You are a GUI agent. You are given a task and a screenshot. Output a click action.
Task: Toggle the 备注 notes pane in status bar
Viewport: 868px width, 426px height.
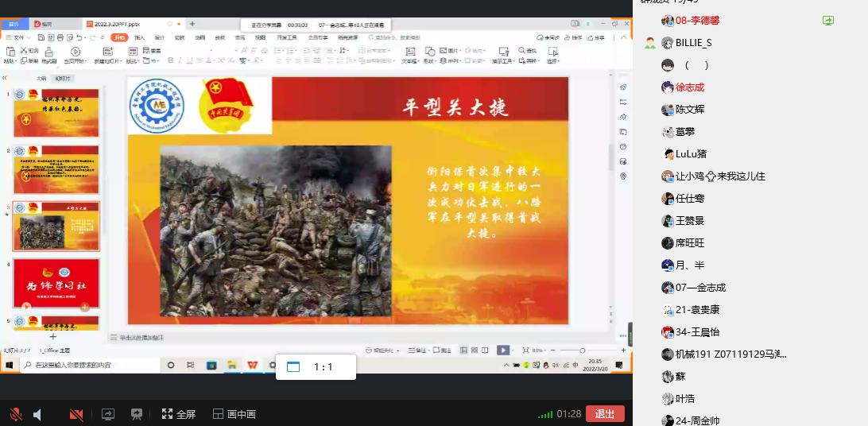coord(417,350)
